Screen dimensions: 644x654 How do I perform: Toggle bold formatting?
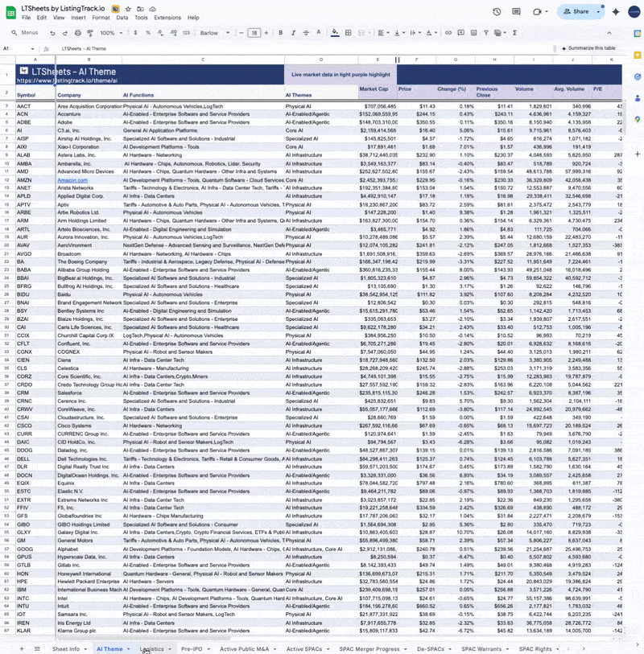[x=280, y=33]
